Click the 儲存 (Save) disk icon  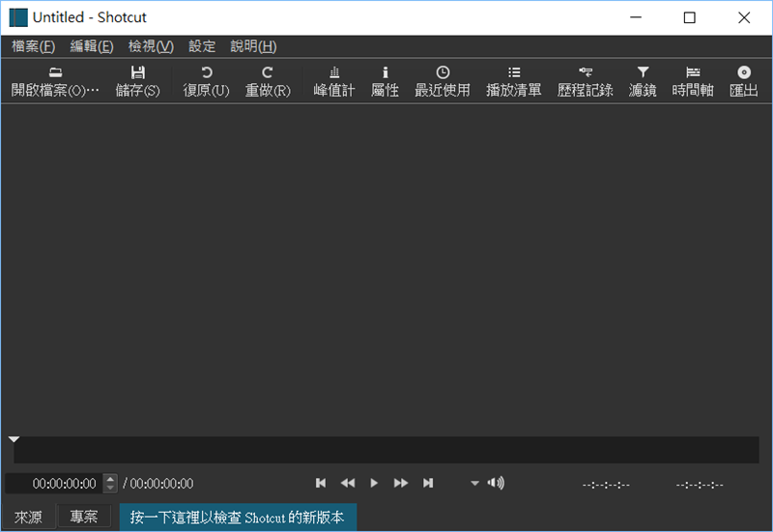click(x=137, y=72)
